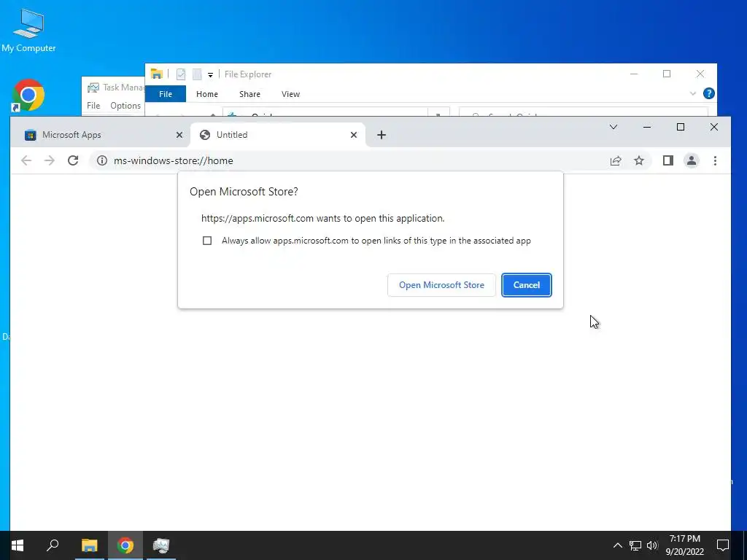Open File menu in File Explorer
The image size is (747, 560).
pyautogui.click(x=166, y=94)
